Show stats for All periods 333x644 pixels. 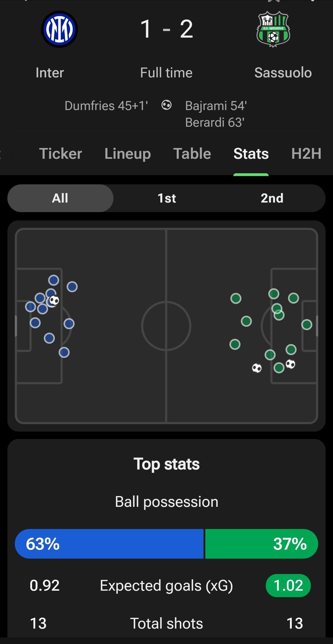[x=60, y=198]
